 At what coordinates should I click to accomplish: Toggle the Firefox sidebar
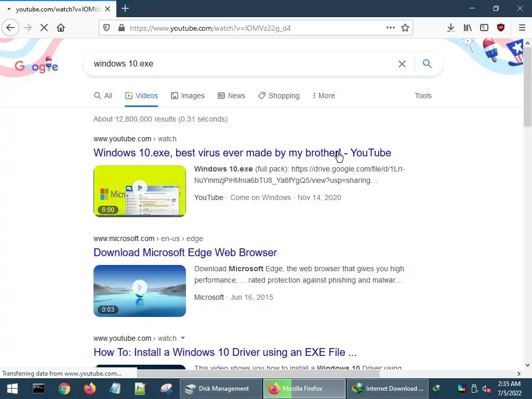point(484,28)
